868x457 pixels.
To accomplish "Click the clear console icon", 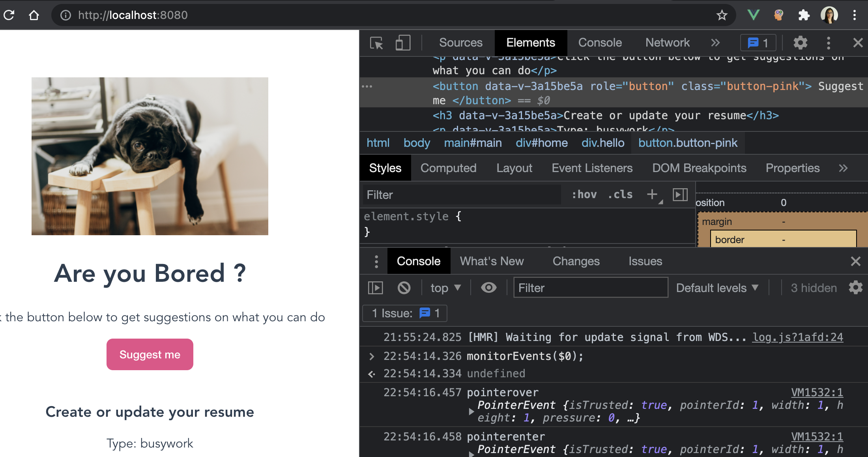I will (404, 288).
